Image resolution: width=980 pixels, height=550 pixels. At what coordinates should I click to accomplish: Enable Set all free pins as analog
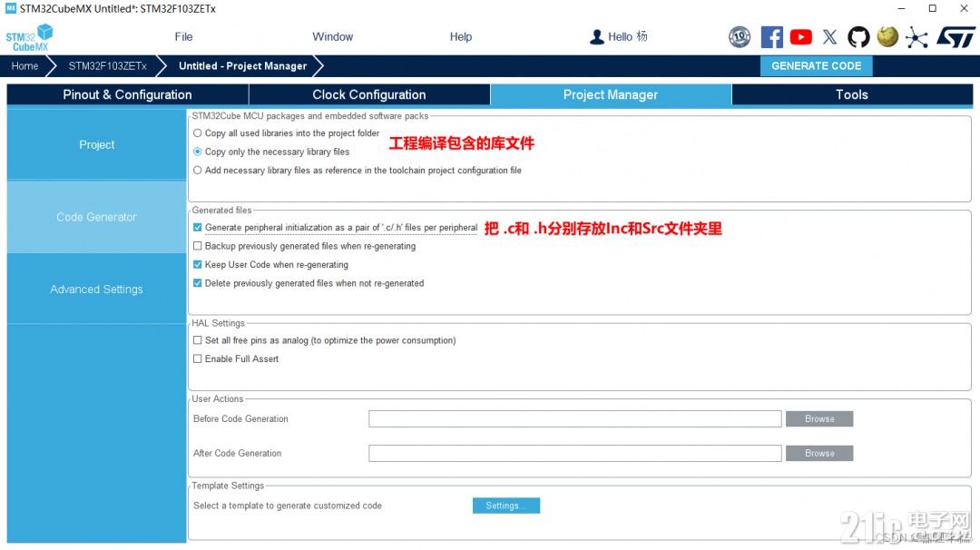198,340
